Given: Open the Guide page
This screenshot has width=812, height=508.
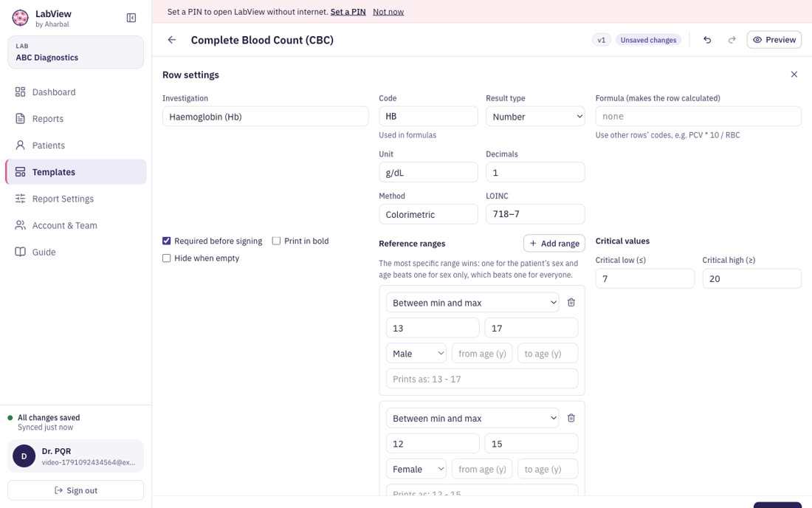Looking at the screenshot, I should coord(75,253).
